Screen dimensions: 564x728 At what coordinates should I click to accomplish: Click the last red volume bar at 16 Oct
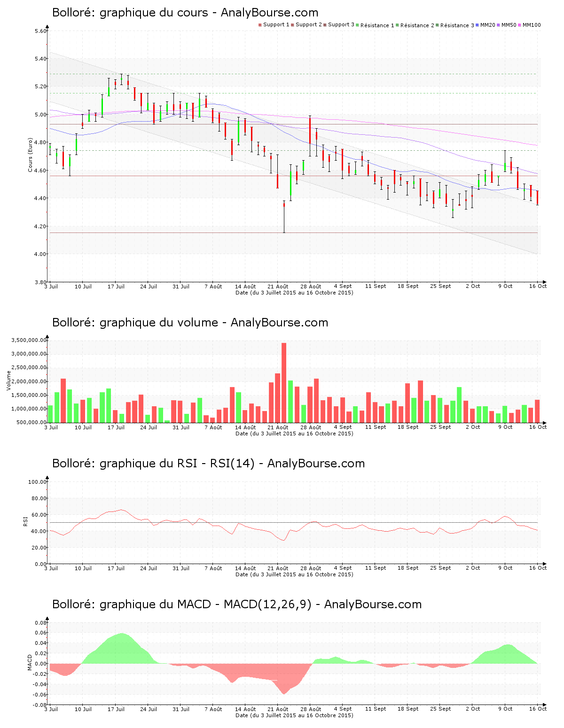[537, 411]
